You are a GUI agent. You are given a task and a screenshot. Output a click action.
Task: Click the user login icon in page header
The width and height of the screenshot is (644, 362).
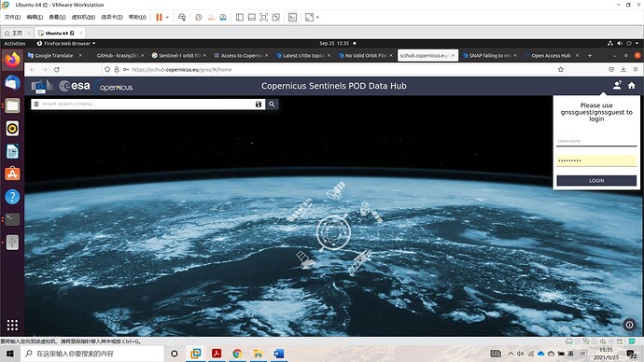[617, 86]
